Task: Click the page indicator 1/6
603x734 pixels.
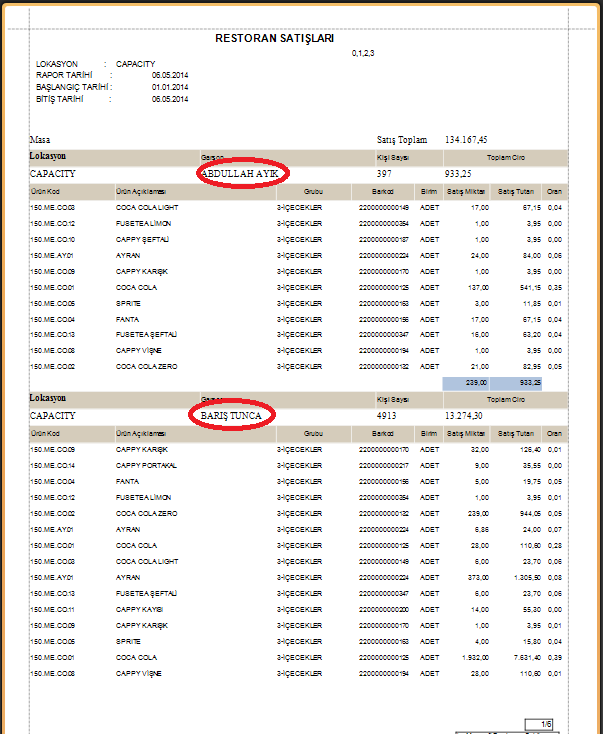Action: click(x=540, y=725)
